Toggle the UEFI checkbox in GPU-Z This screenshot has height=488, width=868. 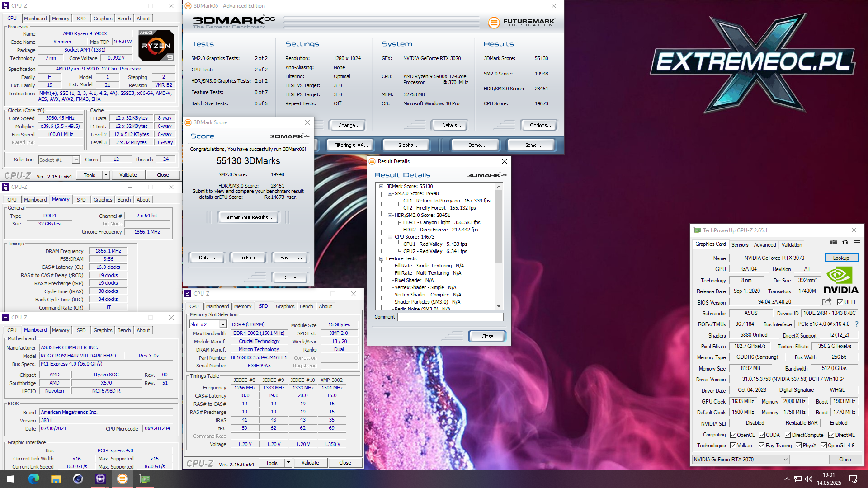[840, 302]
